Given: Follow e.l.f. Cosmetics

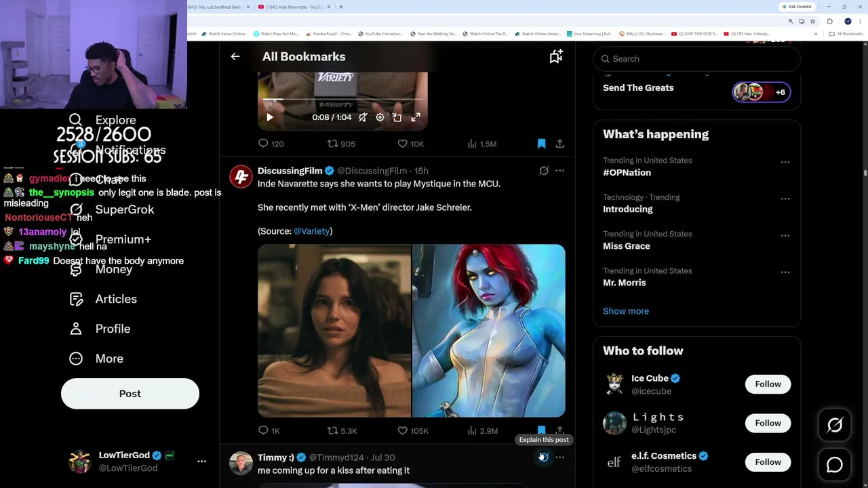Looking at the screenshot, I should [768, 462].
